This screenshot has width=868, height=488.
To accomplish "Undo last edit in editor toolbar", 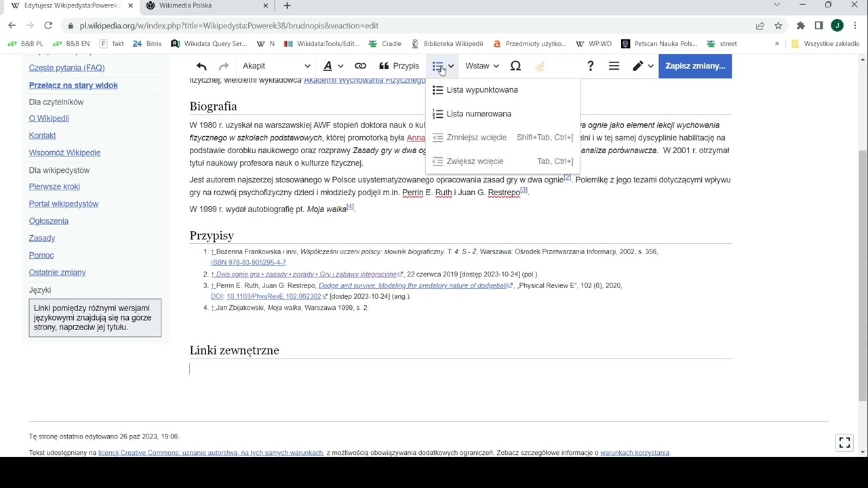I will 201,66.
